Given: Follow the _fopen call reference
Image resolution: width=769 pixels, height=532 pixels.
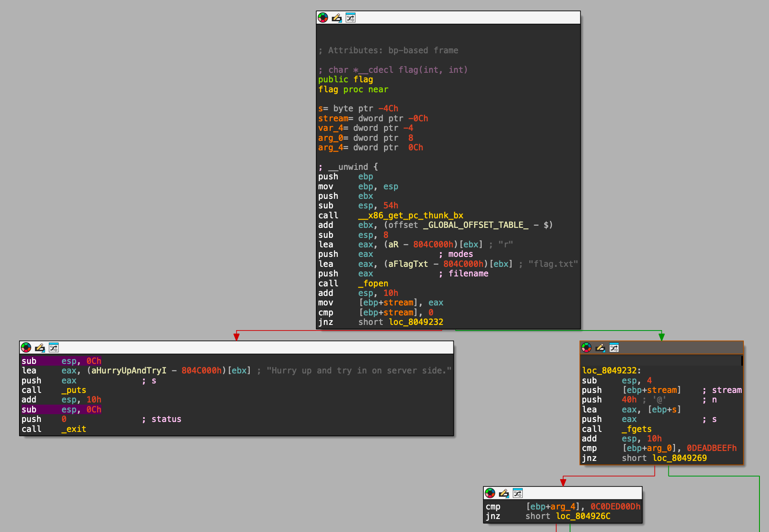Looking at the screenshot, I should 373,283.
